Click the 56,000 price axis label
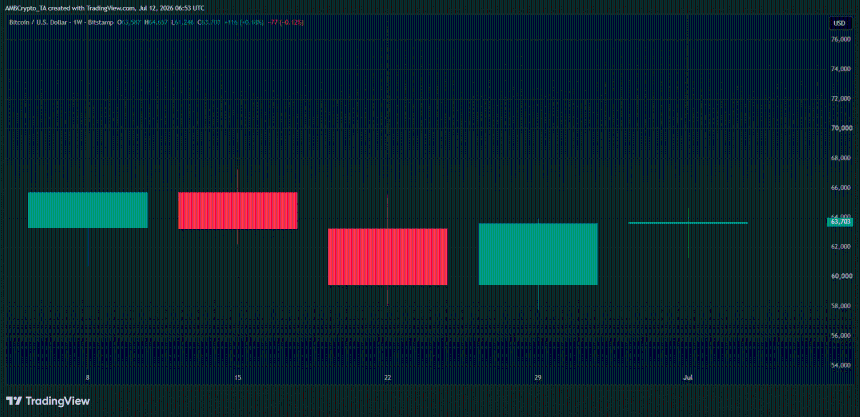This screenshot has height=417, width=860. 841,336
